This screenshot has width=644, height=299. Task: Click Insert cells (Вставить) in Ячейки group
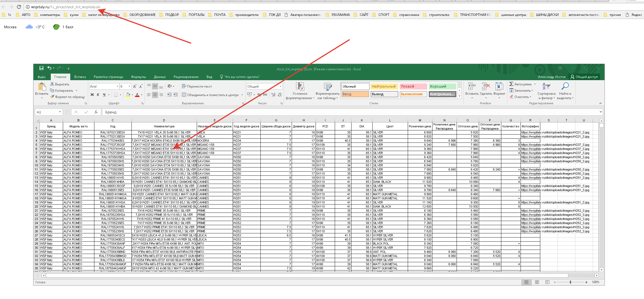[x=472, y=91]
